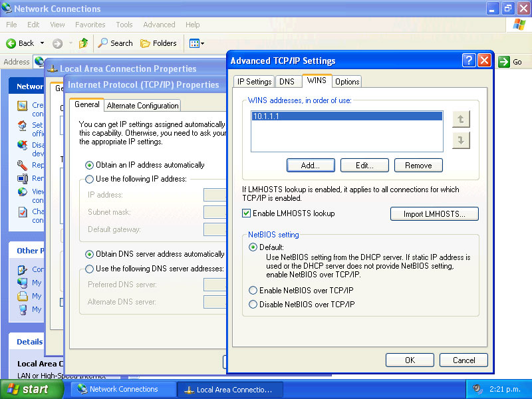Select Use the following DNS server addresses

pos(89,269)
